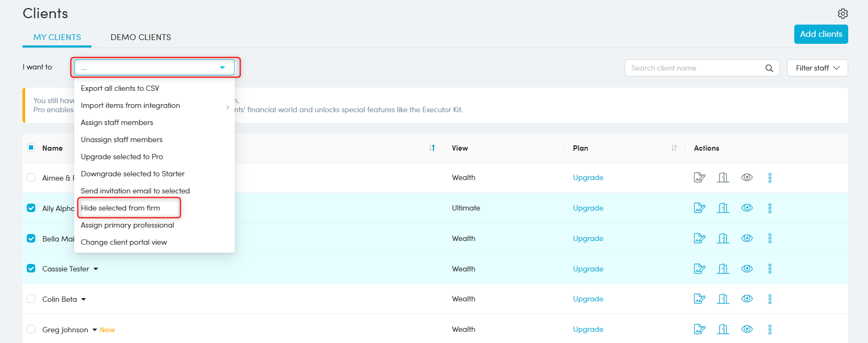The height and width of the screenshot is (343, 868).
Task: Sort by Plan column arrows
Action: pyautogui.click(x=673, y=148)
